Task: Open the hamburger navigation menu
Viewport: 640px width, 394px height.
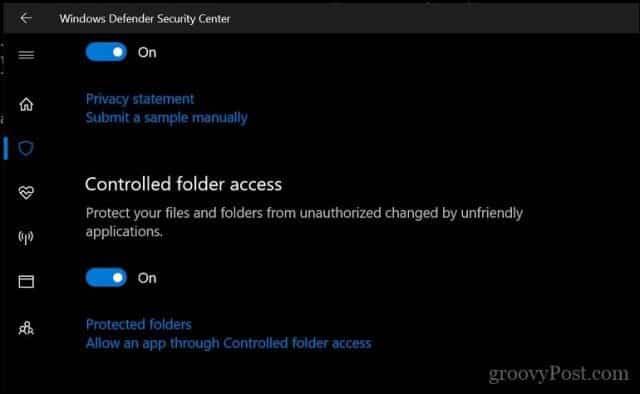Action: coord(26,55)
